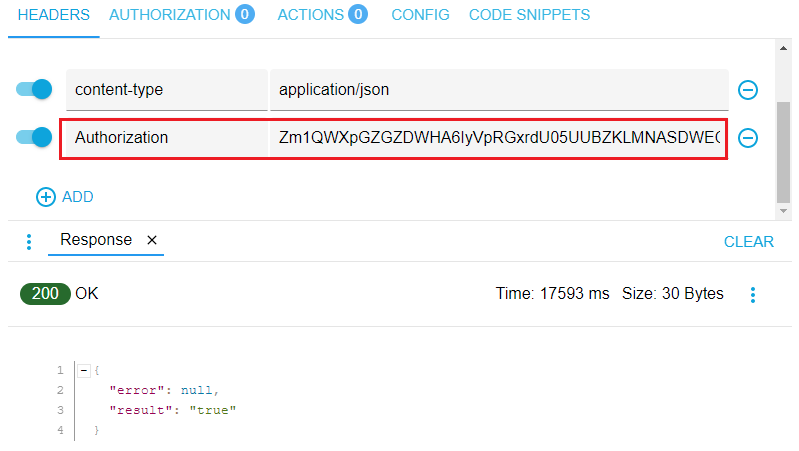Screen dimensions: 799x451
Task: Open the Actions tab
Action: coord(310,15)
